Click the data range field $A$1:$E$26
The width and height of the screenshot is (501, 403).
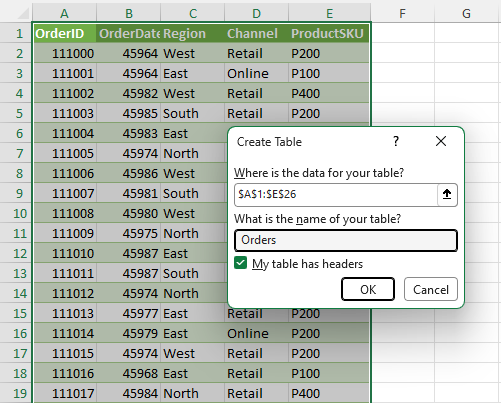click(x=336, y=194)
